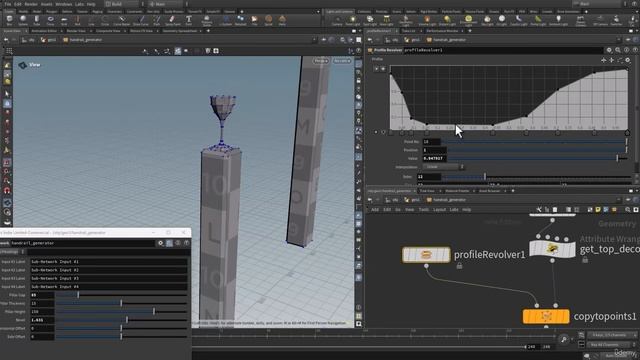Add a Sky Light from the shelf

click(487, 20)
